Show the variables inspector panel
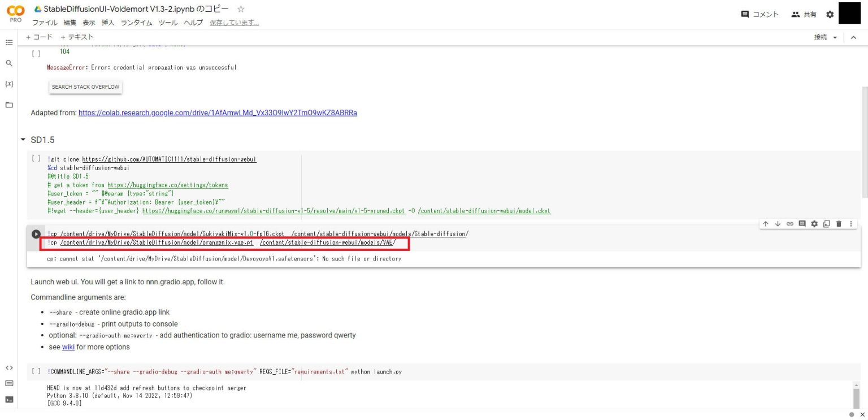Viewport: 868px width, 420px height. (x=9, y=84)
